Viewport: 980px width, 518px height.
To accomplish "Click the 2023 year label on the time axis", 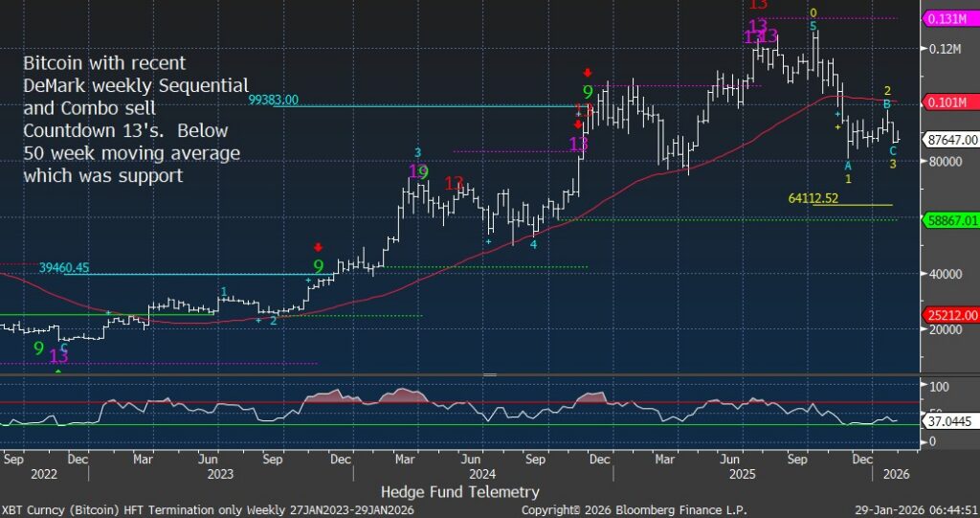I will pyautogui.click(x=220, y=473).
